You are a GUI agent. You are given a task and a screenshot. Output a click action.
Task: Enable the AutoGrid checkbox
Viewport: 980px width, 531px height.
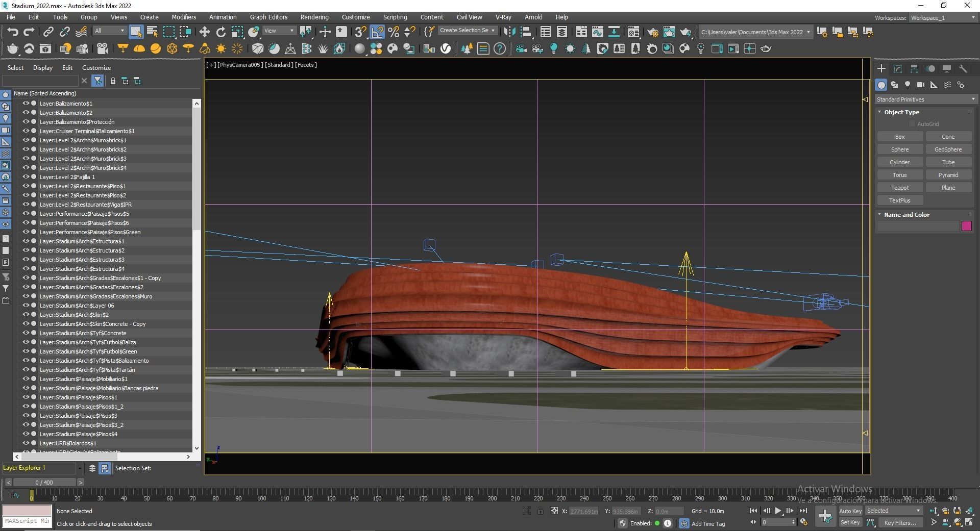click(912, 124)
